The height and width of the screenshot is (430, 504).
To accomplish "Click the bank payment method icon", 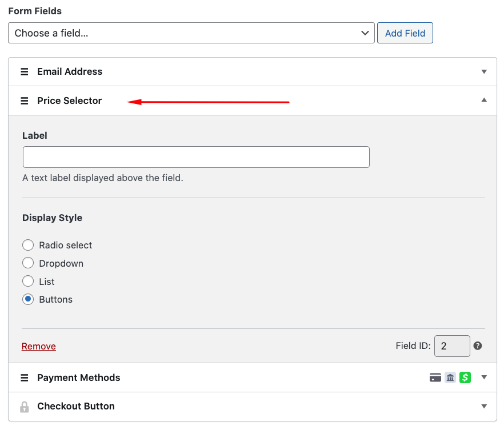I will point(450,377).
